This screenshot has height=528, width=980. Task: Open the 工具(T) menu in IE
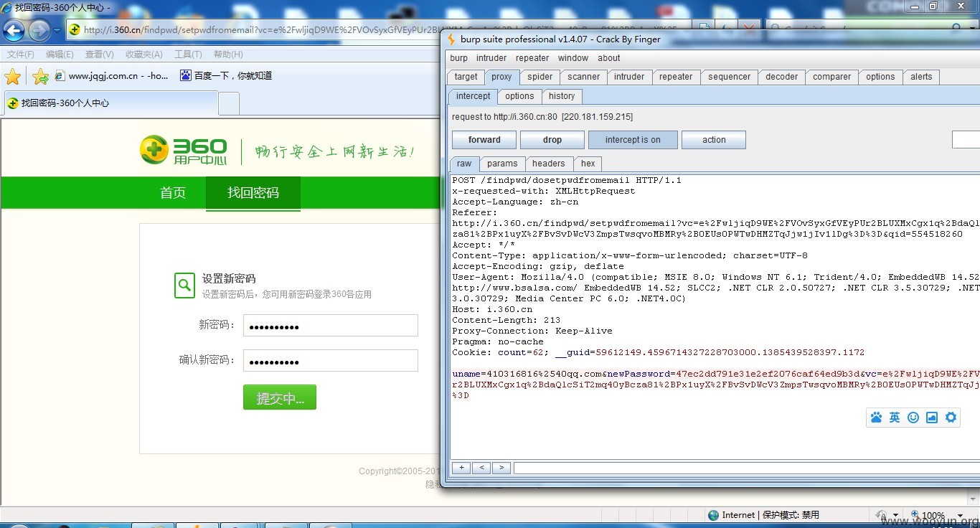click(x=188, y=55)
